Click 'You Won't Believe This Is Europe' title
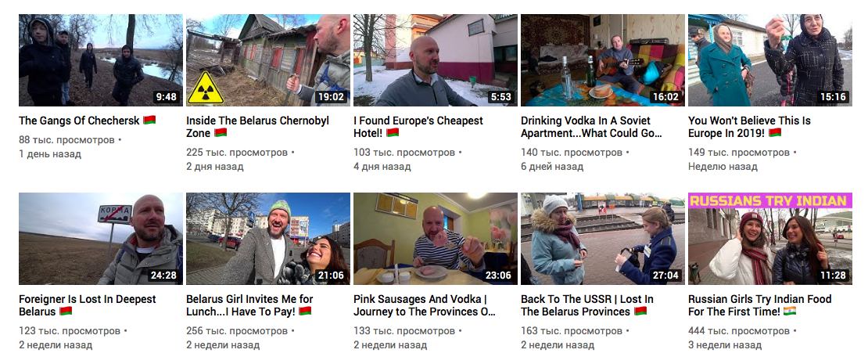Screen dimensions: 868x364 click(749, 127)
